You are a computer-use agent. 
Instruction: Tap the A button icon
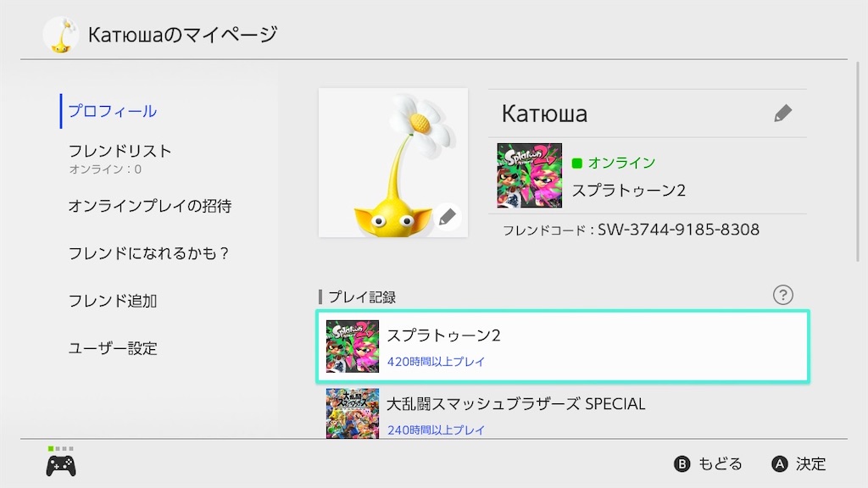tap(780, 463)
